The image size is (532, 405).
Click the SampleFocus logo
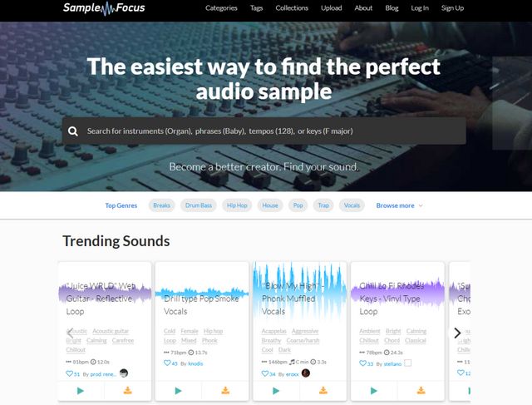point(104,8)
